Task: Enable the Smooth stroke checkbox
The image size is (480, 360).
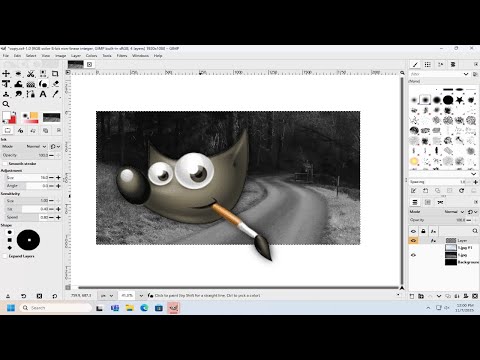Action: click(x=5, y=164)
